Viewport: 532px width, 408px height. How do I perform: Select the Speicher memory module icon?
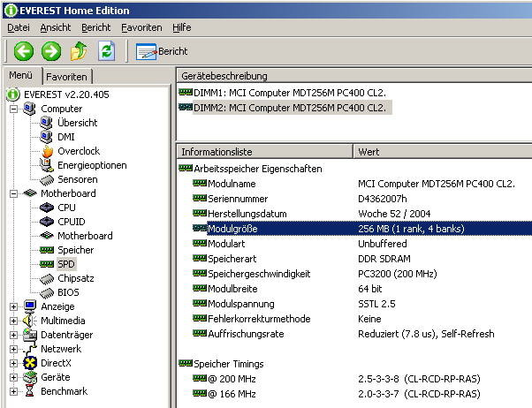[x=47, y=250]
